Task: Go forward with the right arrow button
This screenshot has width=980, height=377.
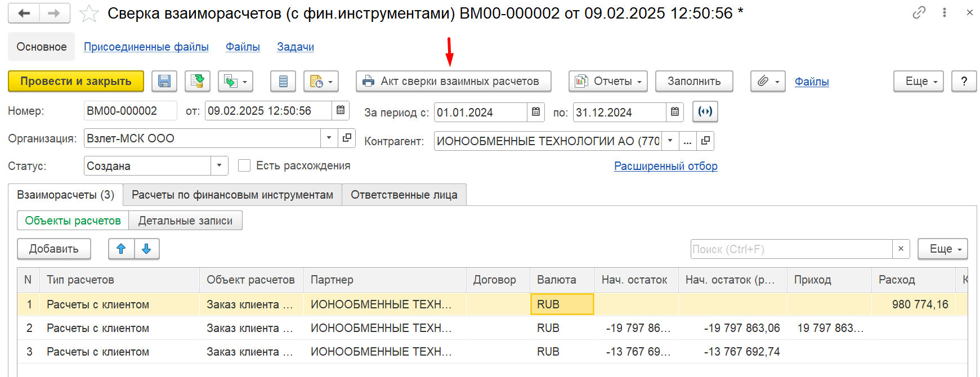Action: pos(55,13)
